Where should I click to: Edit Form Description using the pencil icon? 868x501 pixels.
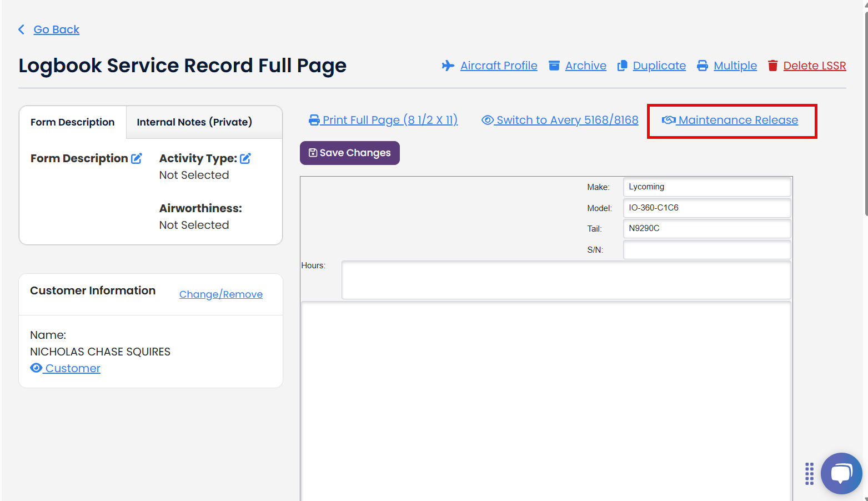137,158
